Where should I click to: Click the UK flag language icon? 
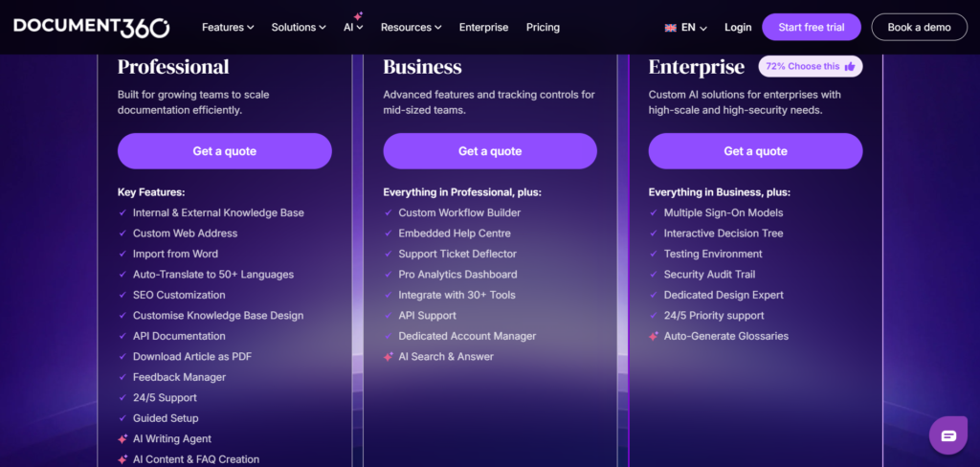coord(671,28)
